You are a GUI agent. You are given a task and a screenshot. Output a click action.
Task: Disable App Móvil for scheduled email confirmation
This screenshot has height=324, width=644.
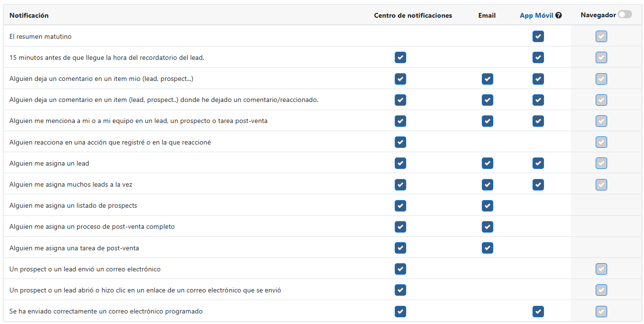click(x=538, y=311)
